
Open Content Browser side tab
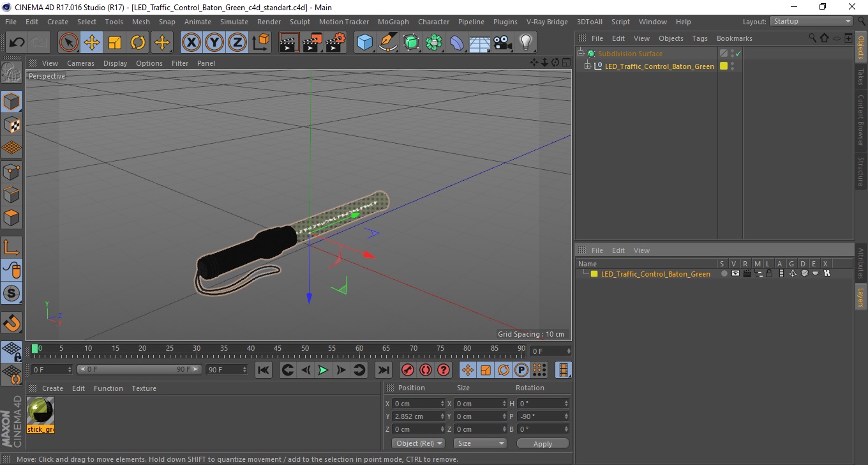861,121
